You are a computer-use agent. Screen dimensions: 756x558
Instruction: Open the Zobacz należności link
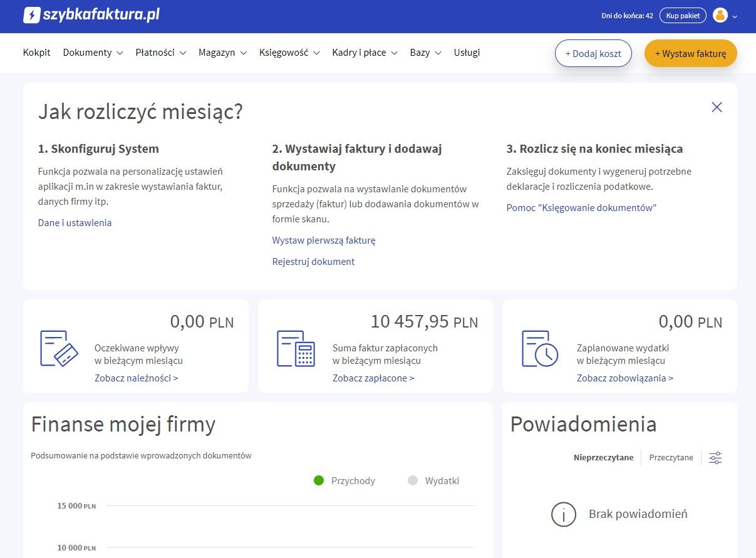[137, 378]
